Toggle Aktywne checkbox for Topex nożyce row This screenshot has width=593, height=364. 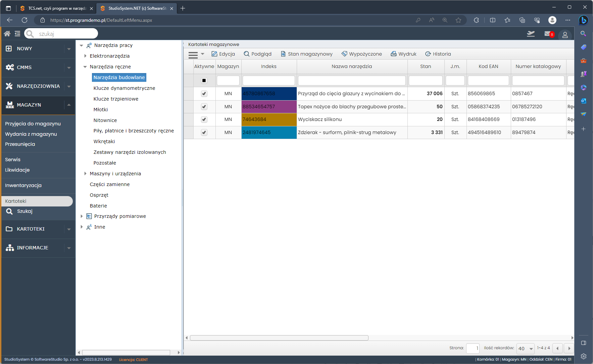point(204,107)
